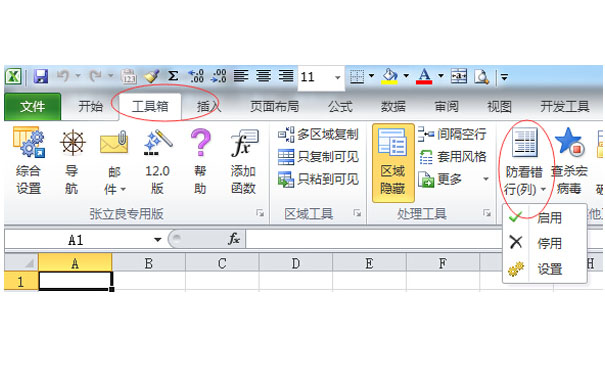Expand the font color dropdown arrow
This screenshot has width=605, height=375.
pyautogui.click(x=441, y=76)
